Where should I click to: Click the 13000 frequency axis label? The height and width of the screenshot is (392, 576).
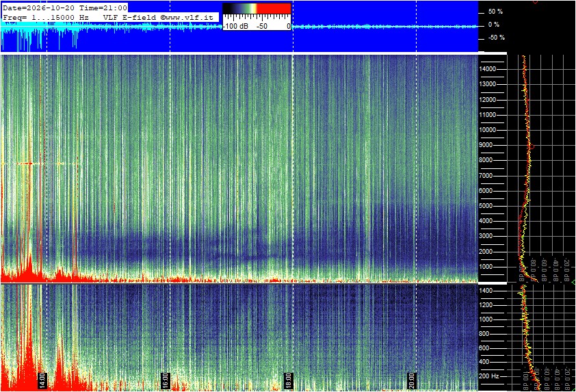[x=488, y=84]
